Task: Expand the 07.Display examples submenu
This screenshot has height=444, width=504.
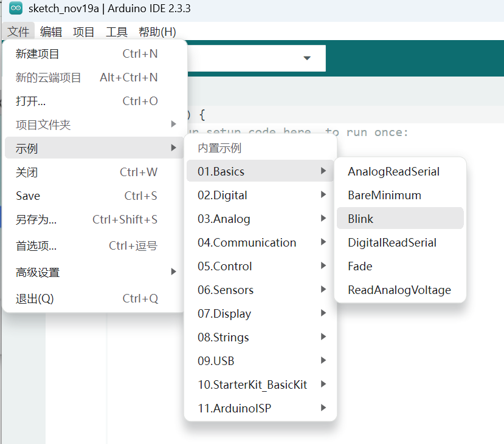Action: pos(260,313)
